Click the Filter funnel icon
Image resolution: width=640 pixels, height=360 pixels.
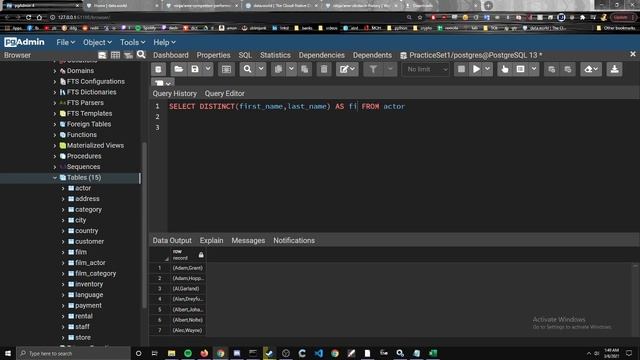[x=373, y=69]
